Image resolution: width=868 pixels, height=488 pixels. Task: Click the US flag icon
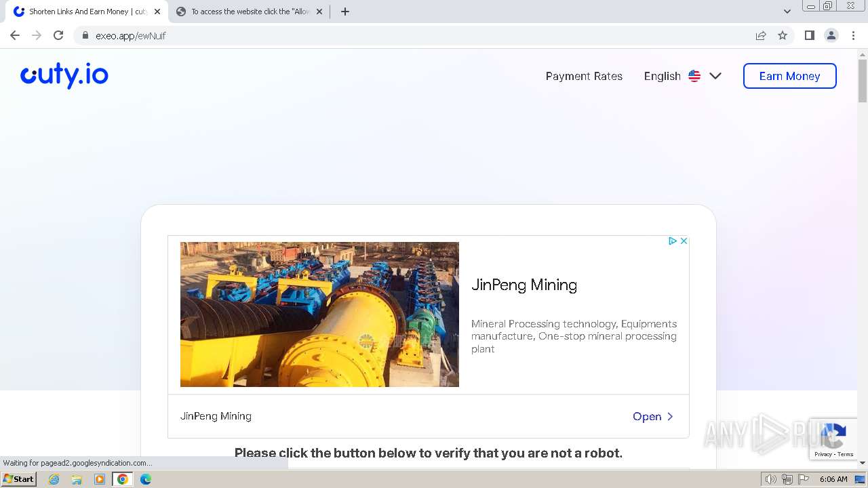694,76
